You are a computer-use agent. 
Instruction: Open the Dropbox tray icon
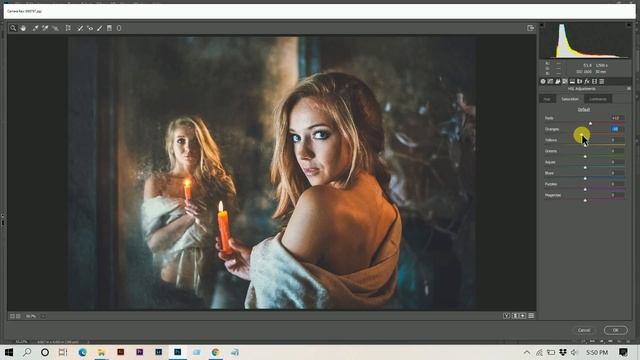tap(563, 352)
